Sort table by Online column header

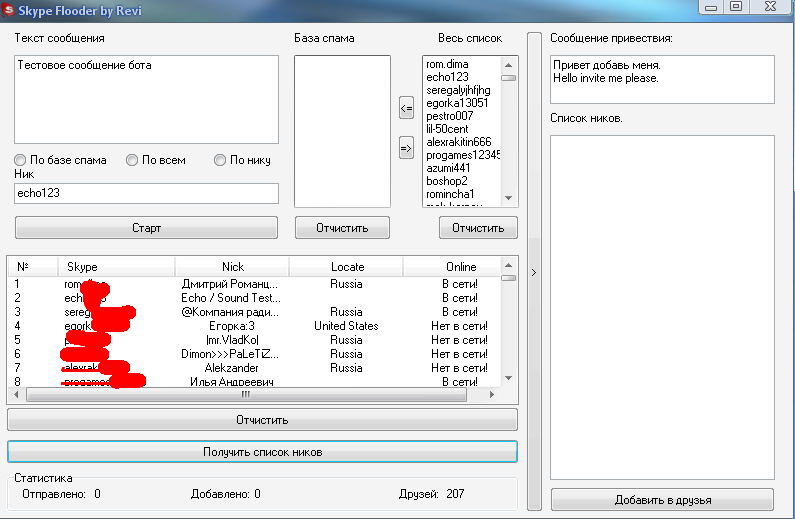(452, 267)
